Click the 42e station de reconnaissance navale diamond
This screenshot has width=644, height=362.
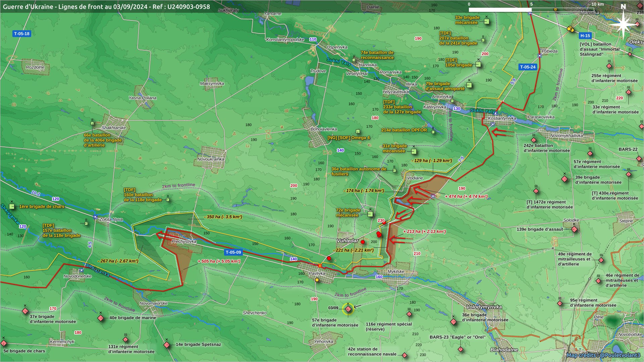point(405,355)
